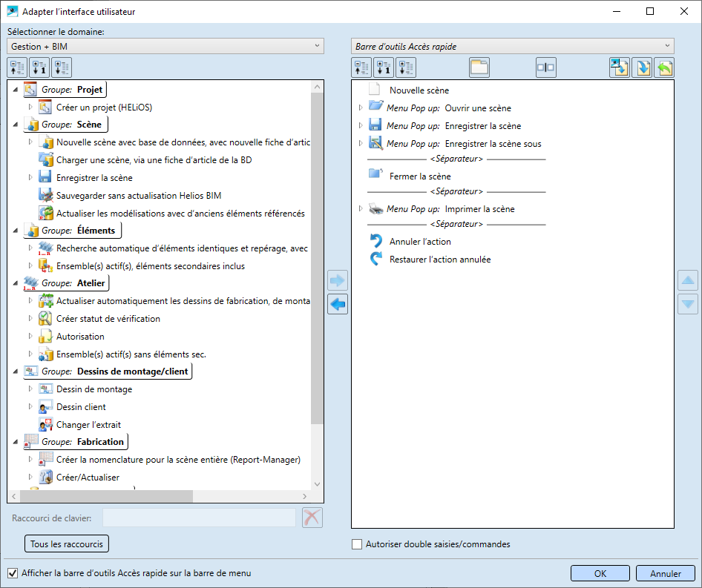Collapse the Groupe: Éléments node
702x588 pixels.
[x=16, y=231]
